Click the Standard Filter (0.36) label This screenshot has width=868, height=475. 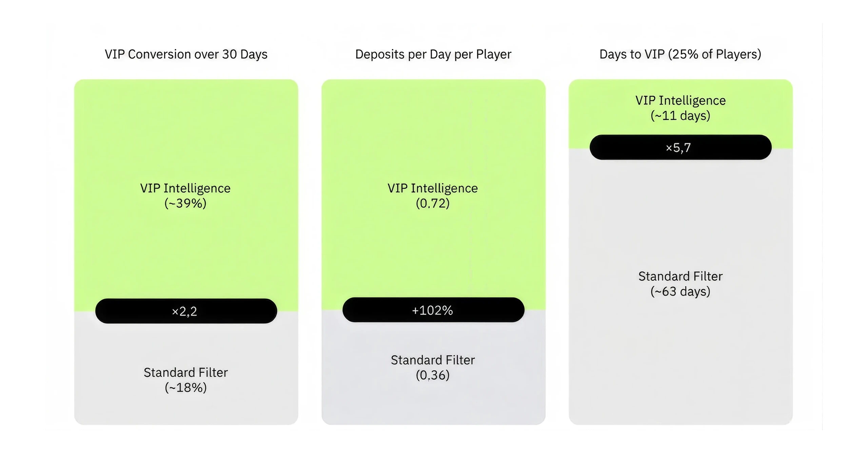point(433,367)
